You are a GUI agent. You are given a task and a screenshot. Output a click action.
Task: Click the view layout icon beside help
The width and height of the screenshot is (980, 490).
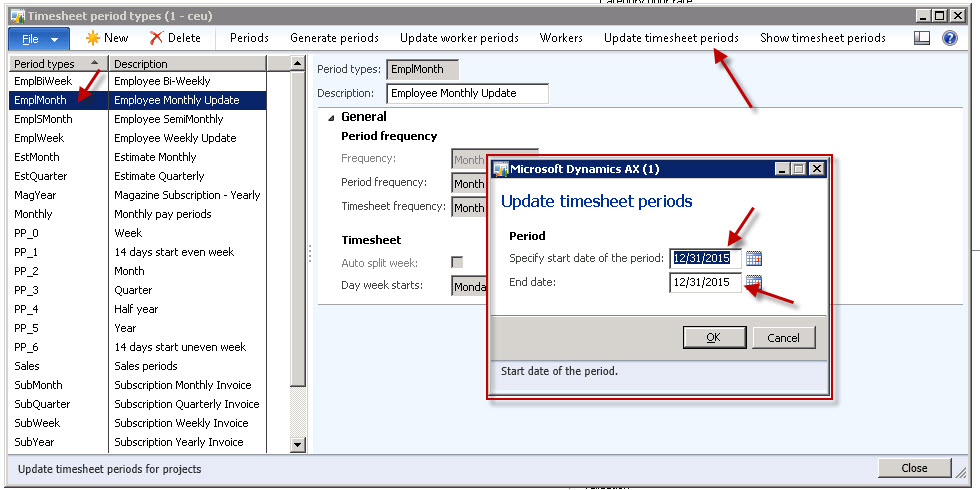(922, 38)
